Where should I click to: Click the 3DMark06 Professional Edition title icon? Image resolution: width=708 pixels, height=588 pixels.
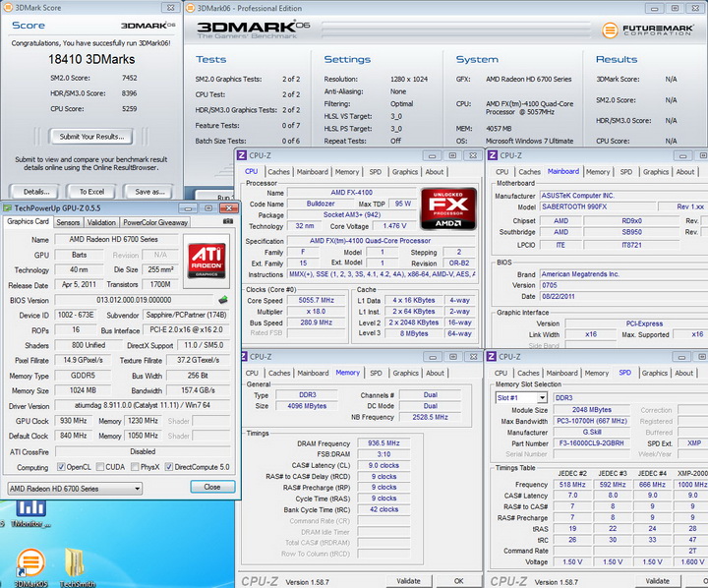(x=190, y=8)
